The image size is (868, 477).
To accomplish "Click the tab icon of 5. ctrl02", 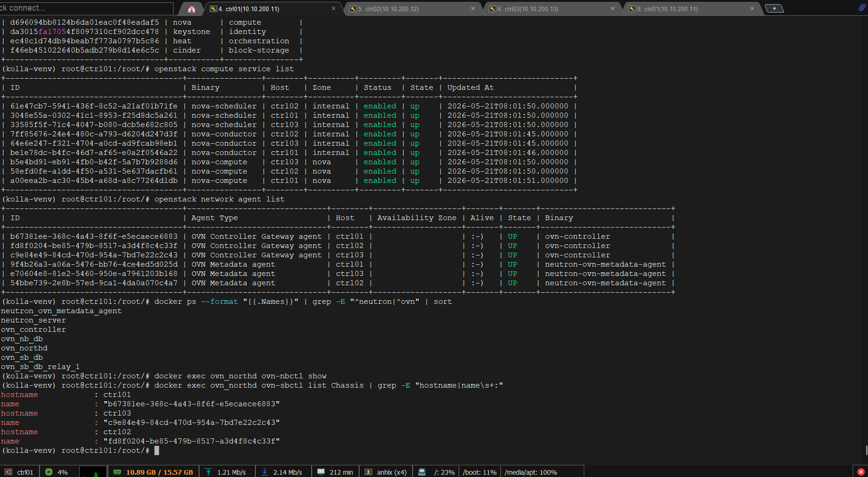I will click(x=353, y=9).
